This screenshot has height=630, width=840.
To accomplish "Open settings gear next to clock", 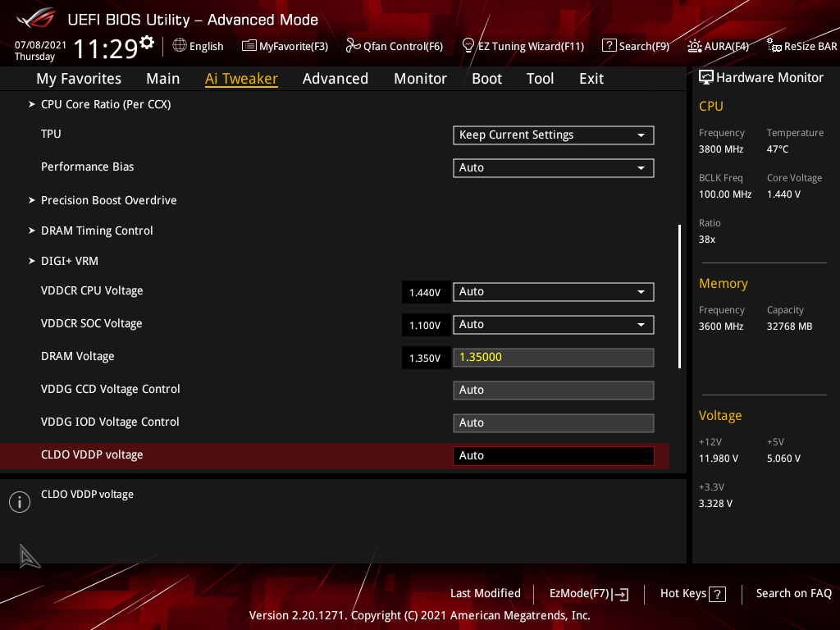I will tap(147, 42).
